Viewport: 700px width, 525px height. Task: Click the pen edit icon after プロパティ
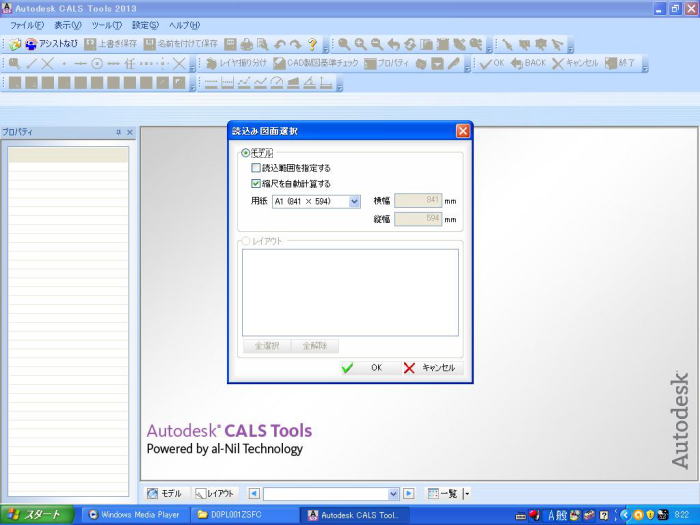pos(454,63)
